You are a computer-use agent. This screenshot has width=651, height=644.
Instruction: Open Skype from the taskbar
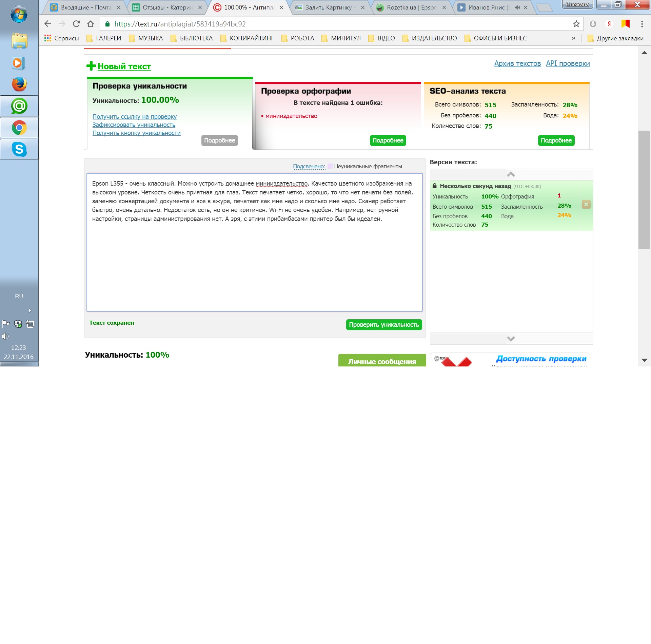coord(19,149)
